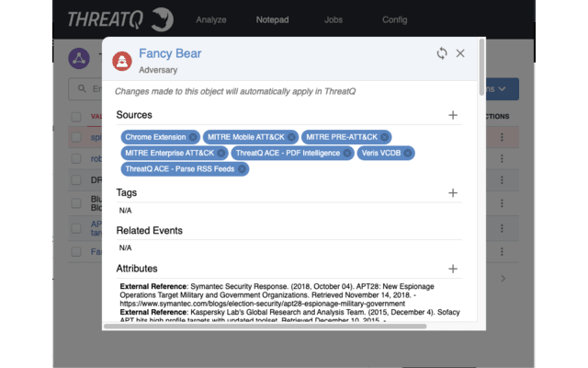Add a new source with plus icon
The width and height of the screenshot is (588, 368).
tap(453, 115)
